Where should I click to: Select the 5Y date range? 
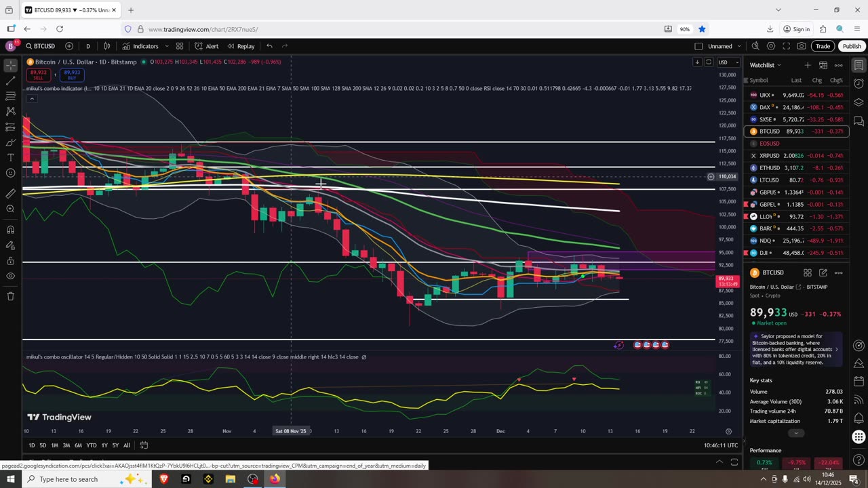coord(115,445)
